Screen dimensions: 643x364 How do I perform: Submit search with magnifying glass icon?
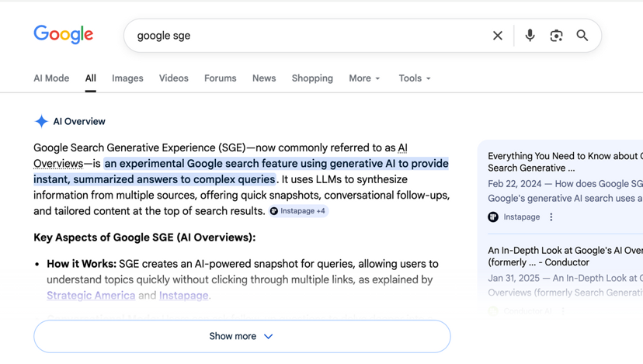tap(582, 36)
